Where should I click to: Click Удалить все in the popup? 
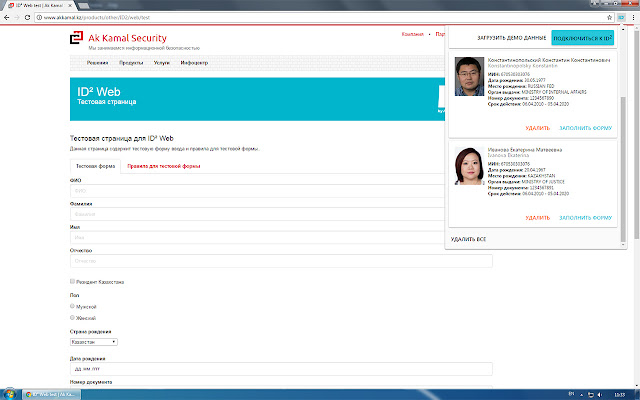coord(468,240)
